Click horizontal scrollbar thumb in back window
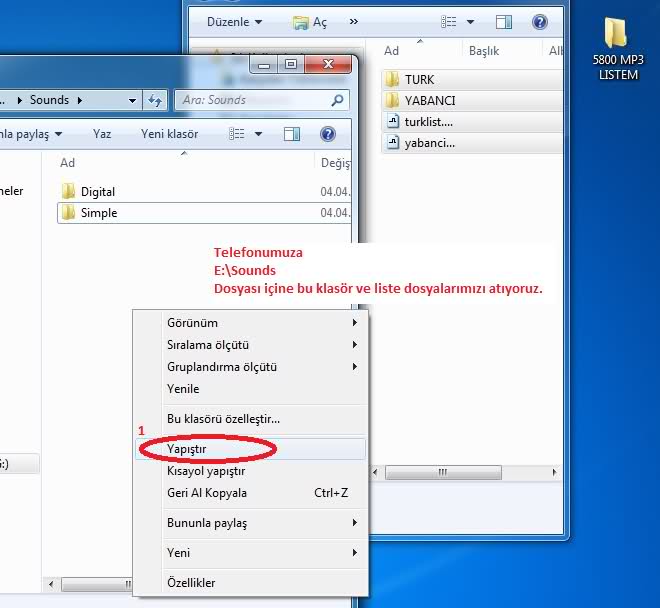This screenshot has width=660, height=608. point(443,472)
